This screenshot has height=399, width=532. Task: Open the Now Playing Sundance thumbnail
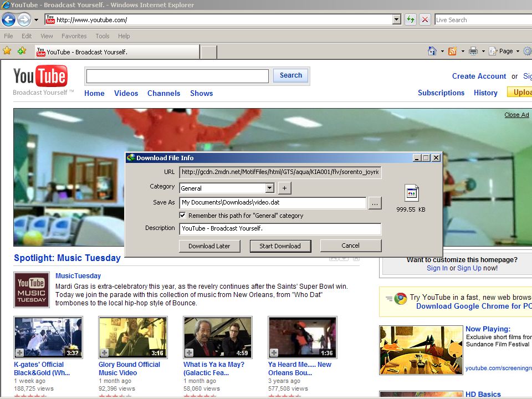tap(421, 350)
